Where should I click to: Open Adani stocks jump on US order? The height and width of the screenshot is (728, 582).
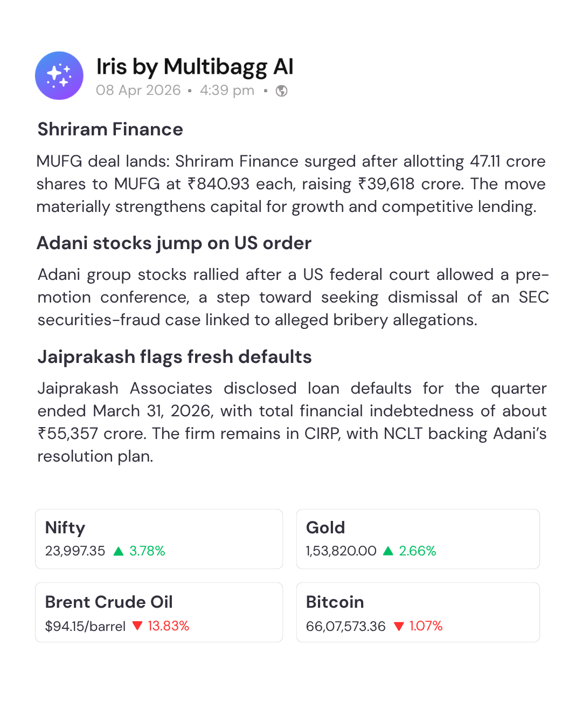click(x=174, y=243)
